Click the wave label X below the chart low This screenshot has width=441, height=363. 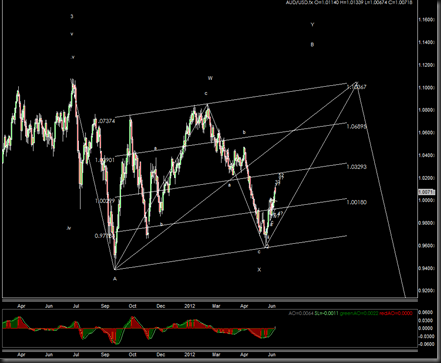point(259,270)
